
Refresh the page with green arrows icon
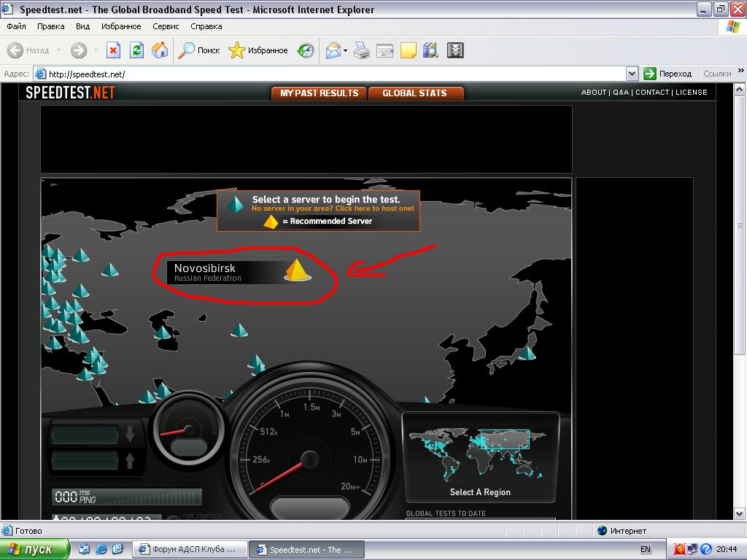[136, 50]
